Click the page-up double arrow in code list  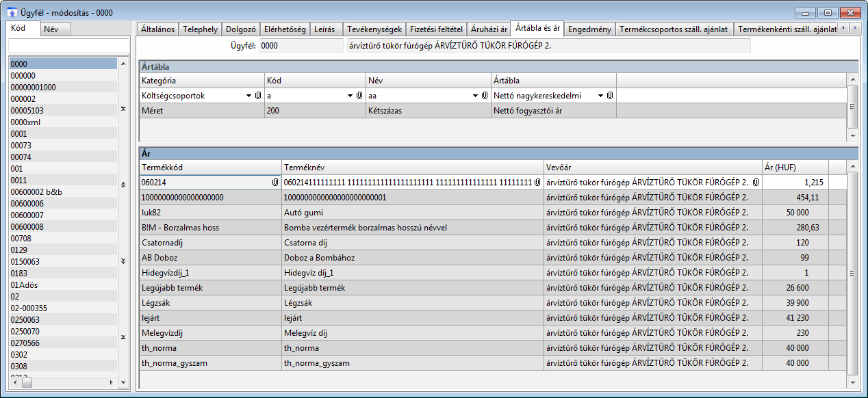tap(123, 185)
